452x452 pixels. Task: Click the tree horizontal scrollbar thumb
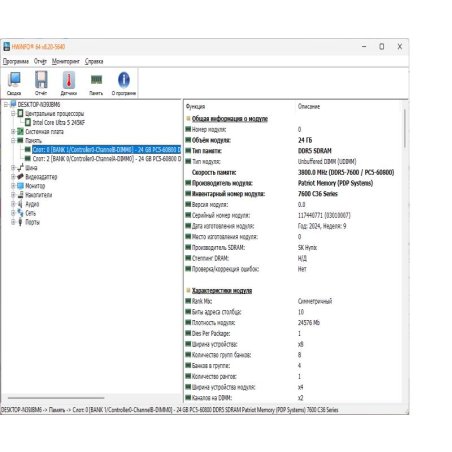[x=56, y=398]
